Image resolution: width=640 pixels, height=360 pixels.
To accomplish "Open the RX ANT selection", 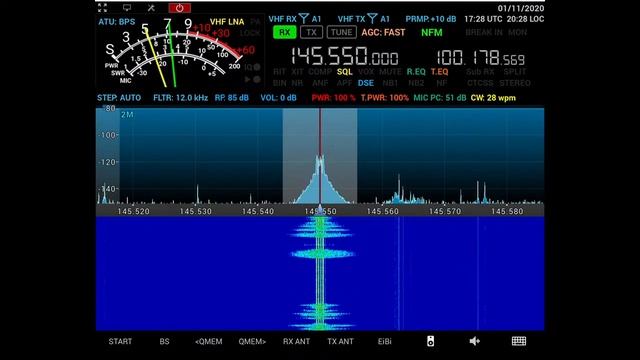I will tap(296, 341).
